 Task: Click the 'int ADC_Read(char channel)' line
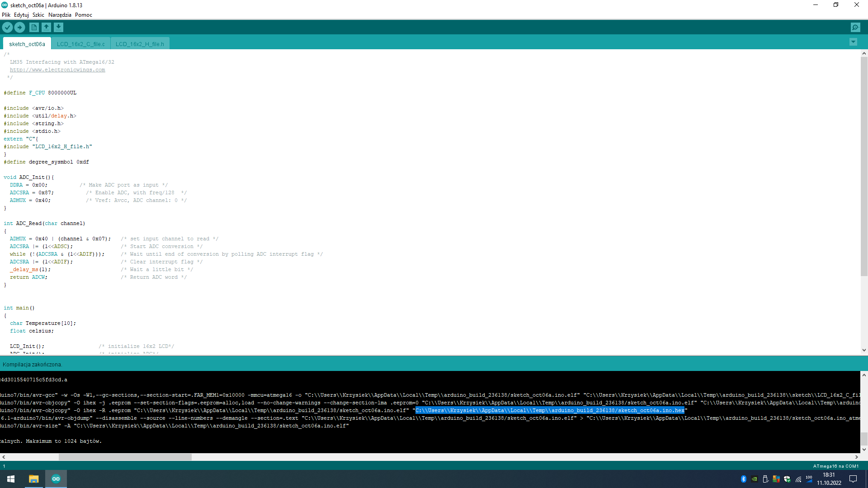click(44, 223)
